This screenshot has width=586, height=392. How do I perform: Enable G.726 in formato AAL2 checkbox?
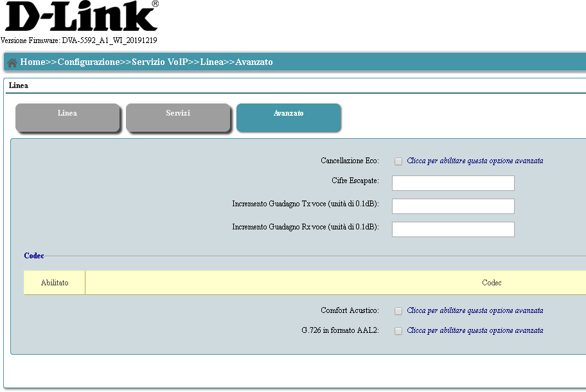(x=398, y=331)
